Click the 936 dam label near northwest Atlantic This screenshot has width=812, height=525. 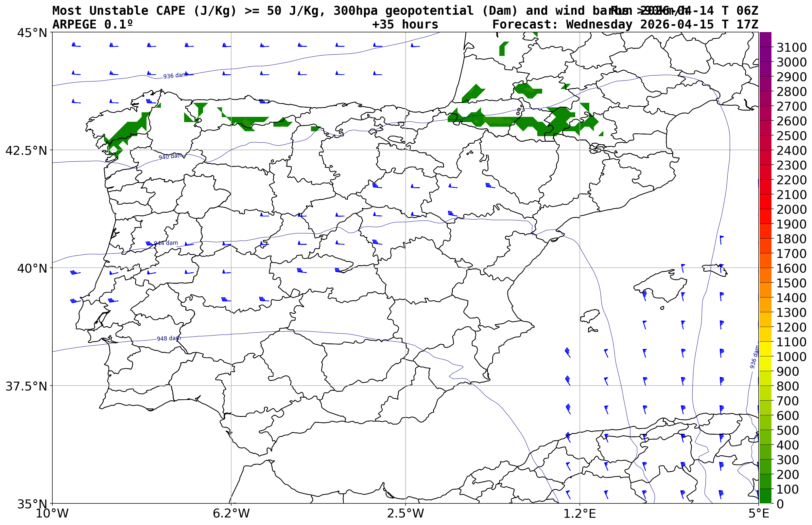click(x=175, y=75)
